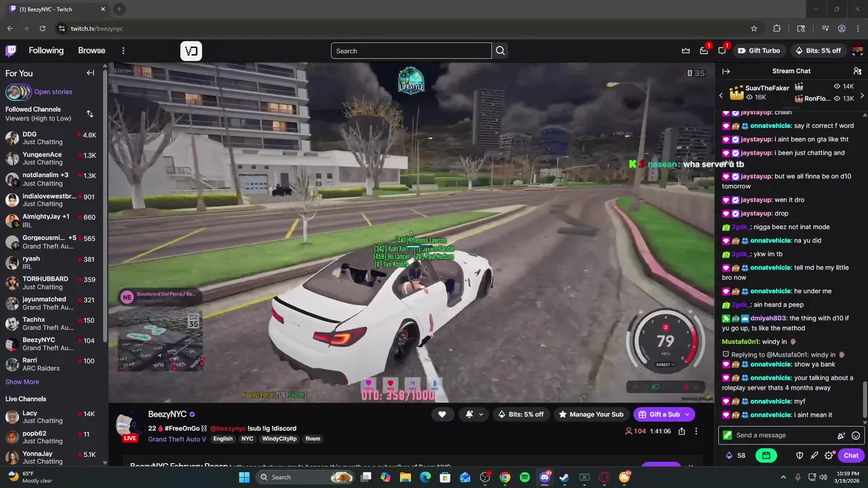Open TORIHUBBARD channel in sidebar
868x488 pixels.
point(52,283)
